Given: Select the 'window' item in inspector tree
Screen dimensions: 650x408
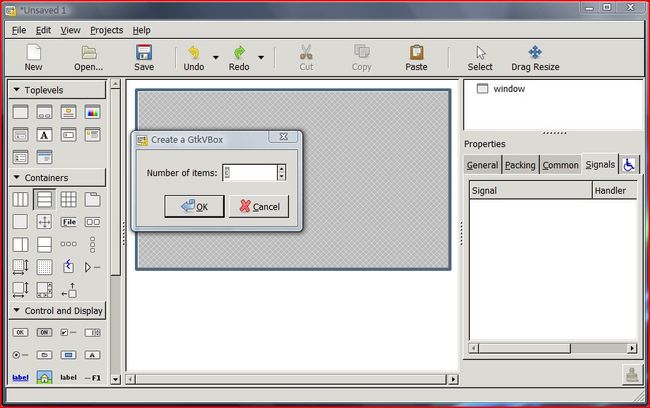Looking at the screenshot, I should click(509, 89).
